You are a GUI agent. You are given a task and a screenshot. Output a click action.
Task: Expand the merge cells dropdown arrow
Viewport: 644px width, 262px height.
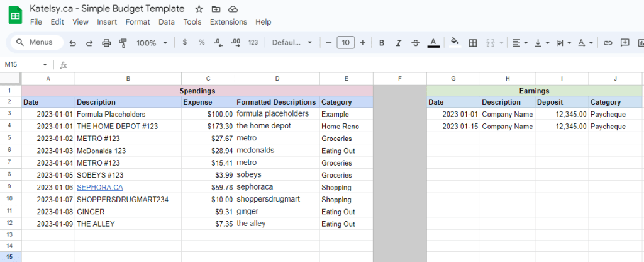coord(500,43)
